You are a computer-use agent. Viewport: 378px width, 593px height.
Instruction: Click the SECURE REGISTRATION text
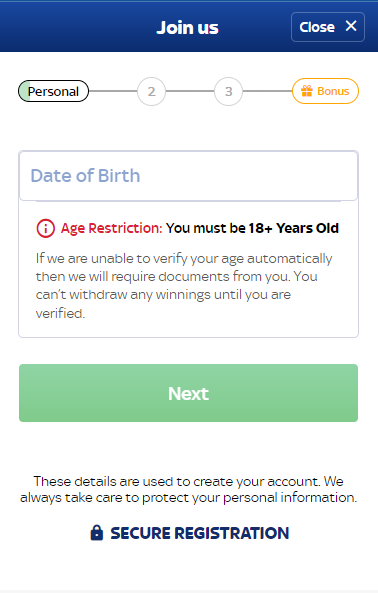pos(200,533)
